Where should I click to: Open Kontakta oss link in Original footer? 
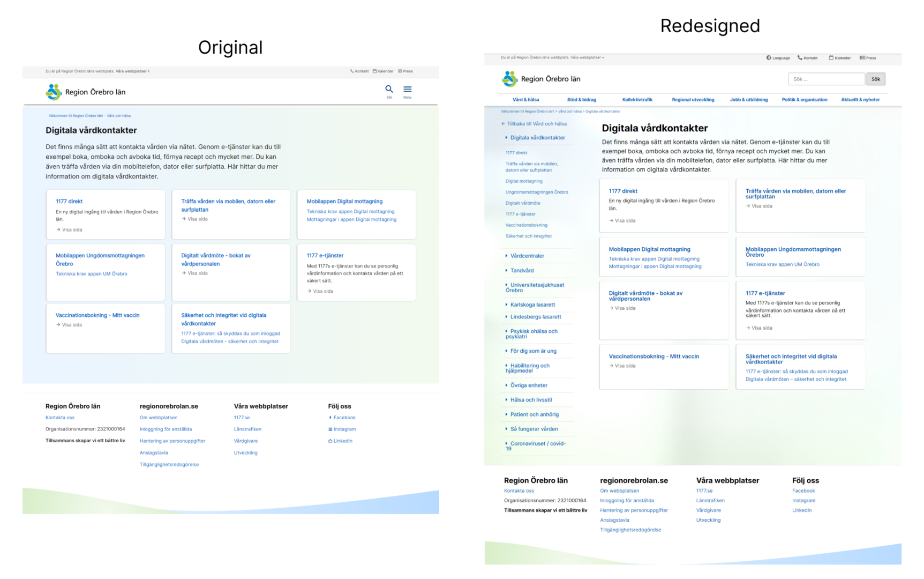click(60, 418)
